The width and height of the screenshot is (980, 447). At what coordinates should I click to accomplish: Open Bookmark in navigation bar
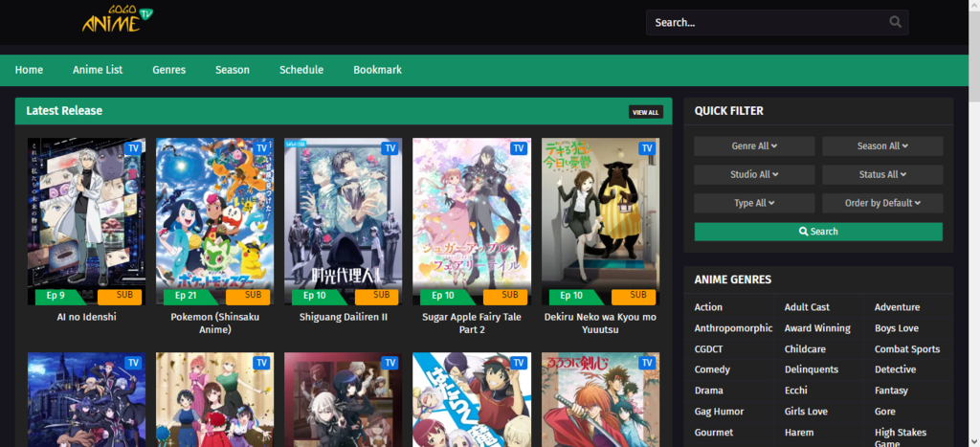377,70
